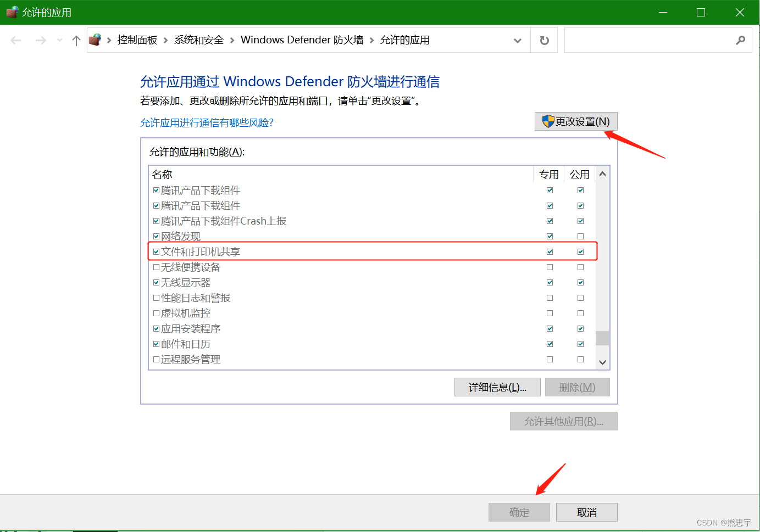Click list scrollbar up arrow

602,174
